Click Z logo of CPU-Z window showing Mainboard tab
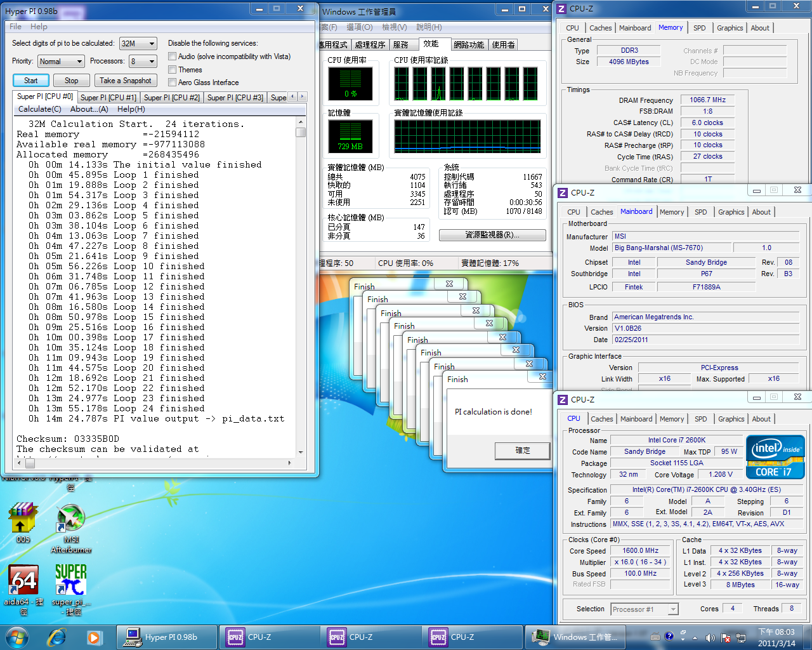Viewport: 812px width, 650px height. (x=562, y=192)
